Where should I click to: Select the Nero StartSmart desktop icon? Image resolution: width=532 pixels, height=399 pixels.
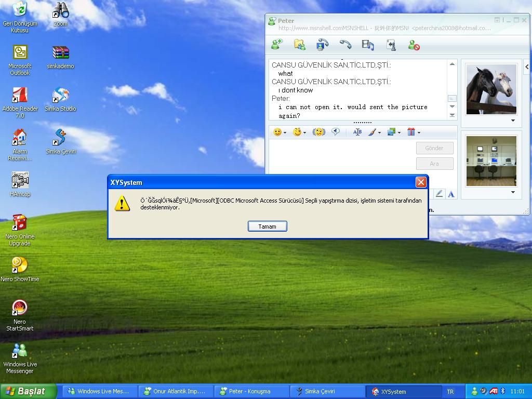tap(20, 315)
